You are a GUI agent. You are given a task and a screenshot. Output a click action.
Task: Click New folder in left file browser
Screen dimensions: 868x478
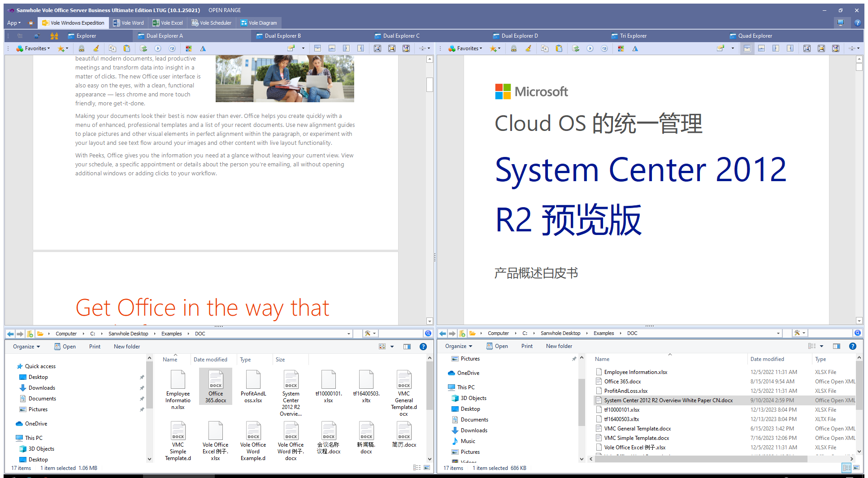pos(127,347)
